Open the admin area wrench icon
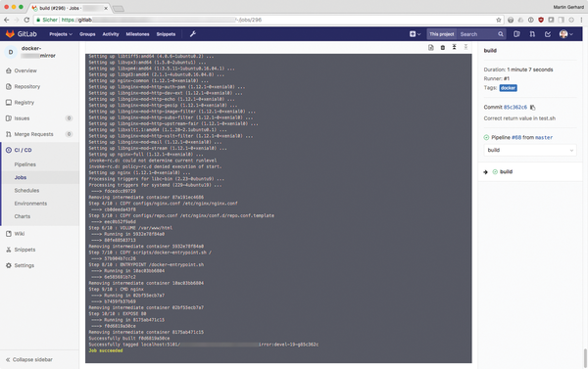Image resolution: width=588 pixels, height=369 pixels. (x=193, y=34)
